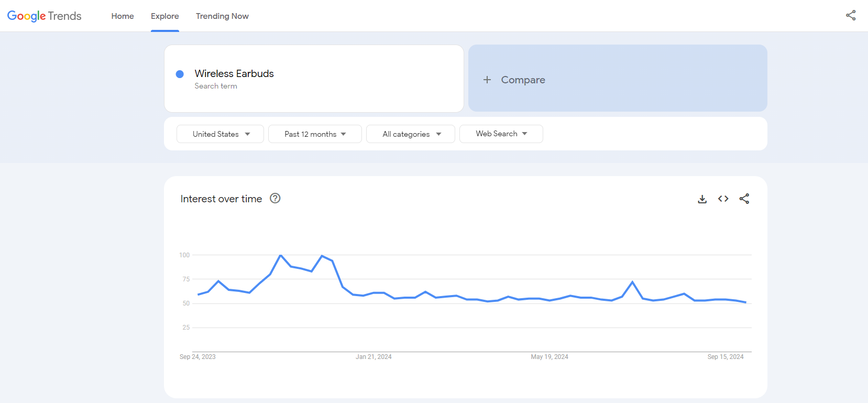Click the Sep 24, 2023 axis label
Screen dimensions: 868x403
coord(197,357)
